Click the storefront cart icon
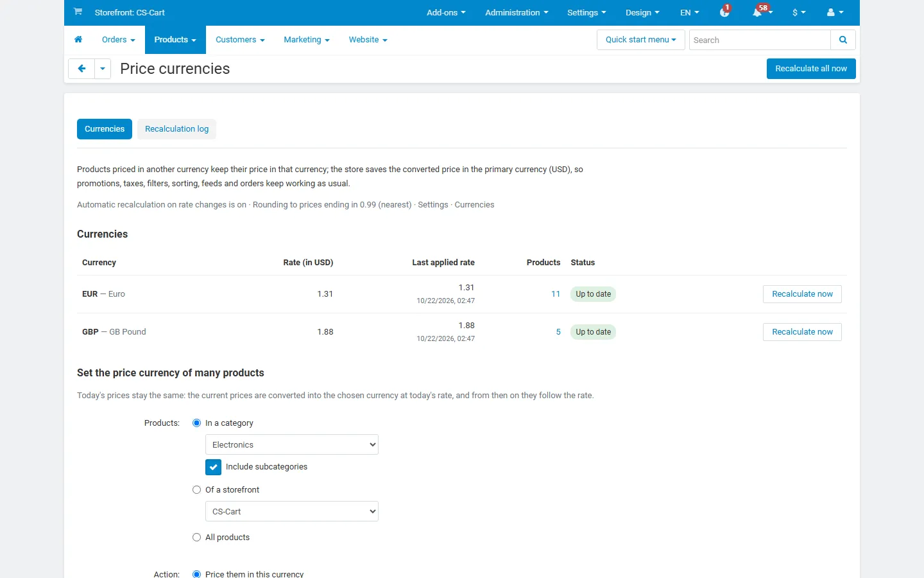The height and width of the screenshot is (578, 924). pos(78,12)
